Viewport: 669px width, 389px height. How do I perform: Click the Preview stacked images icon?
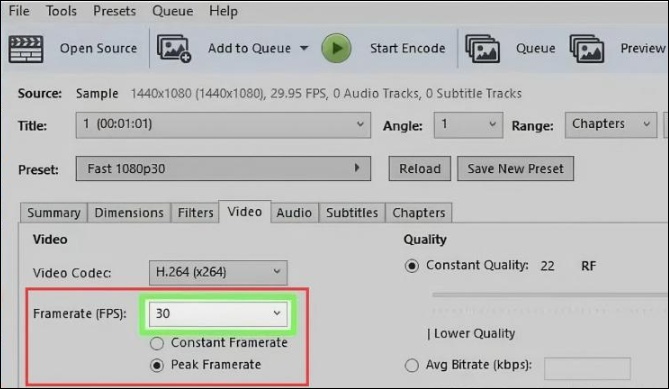coord(587,49)
